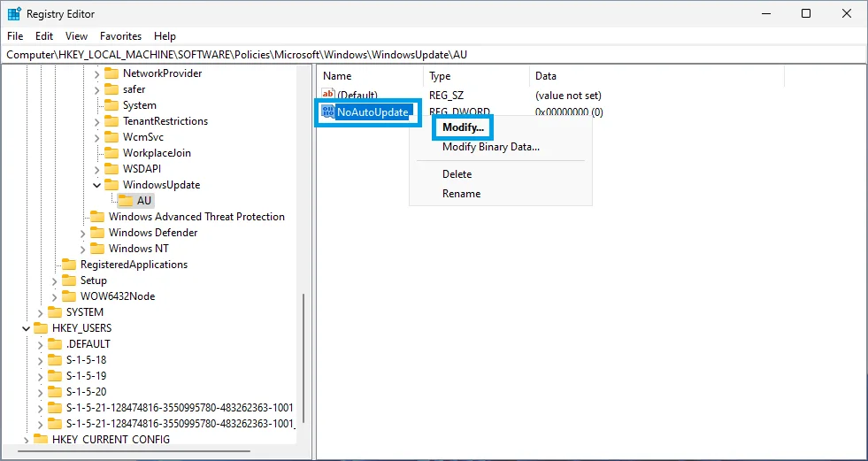The image size is (868, 461).
Task: Select the Windows Defender folder icon
Action: click(97, 233)
